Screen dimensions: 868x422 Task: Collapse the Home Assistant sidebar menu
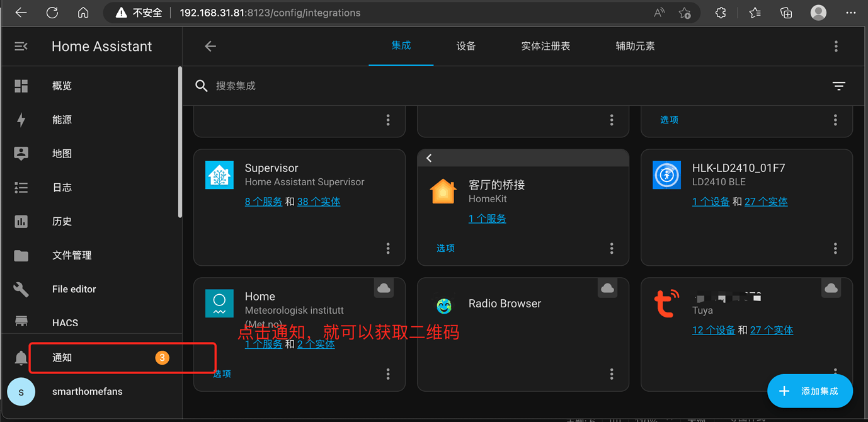[21, 47]
